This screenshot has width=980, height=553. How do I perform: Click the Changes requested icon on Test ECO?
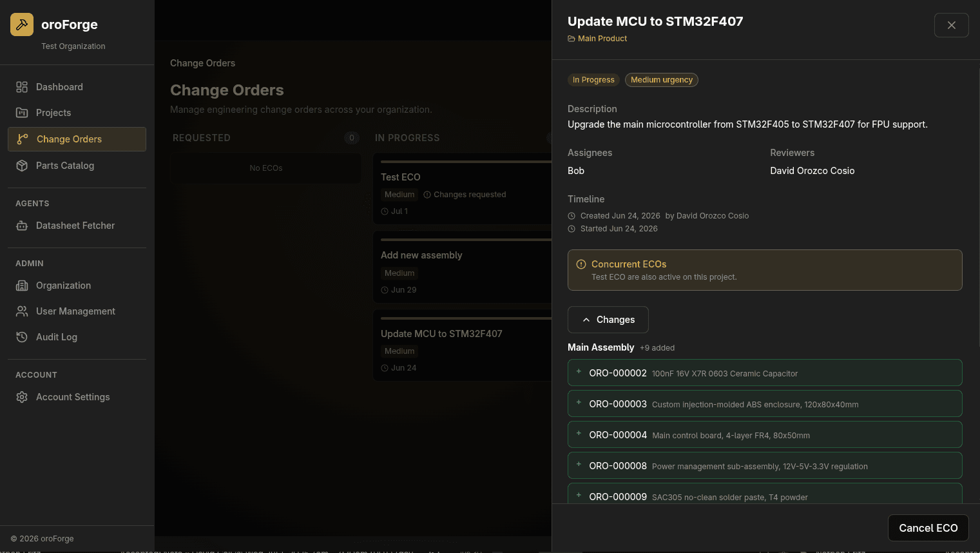[427, 195]
